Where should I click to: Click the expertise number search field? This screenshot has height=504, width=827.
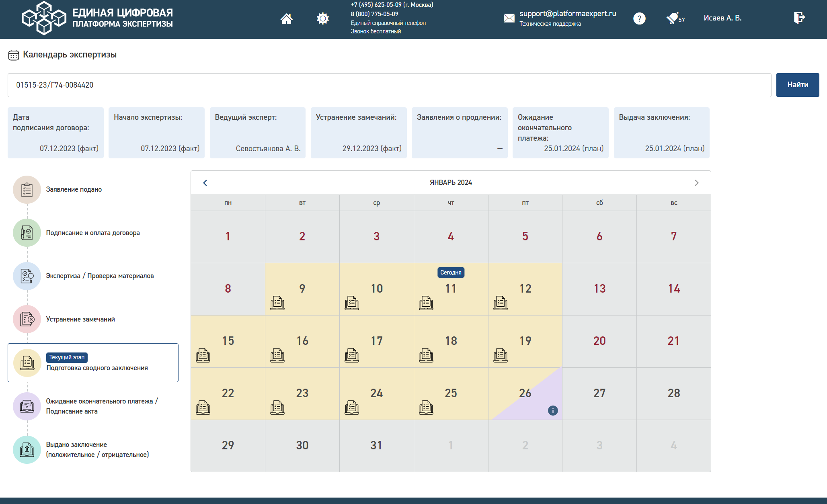tap(389, 85)
